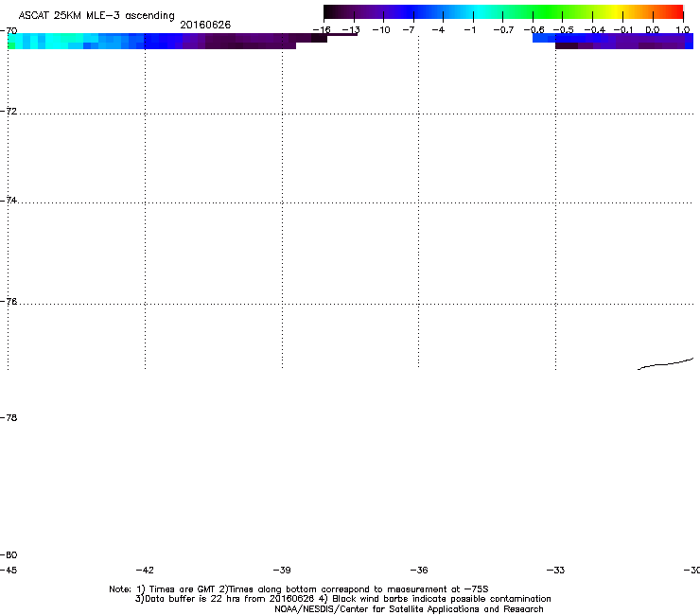This screenshot has width=700, height=615.
Task: Click the cyan wind data cells near -45 longitude
Action: coord(44,41)
